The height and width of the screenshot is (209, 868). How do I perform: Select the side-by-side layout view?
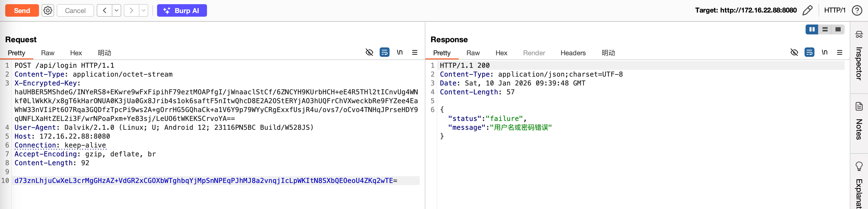pyautogui.click(x=812, y=29)
